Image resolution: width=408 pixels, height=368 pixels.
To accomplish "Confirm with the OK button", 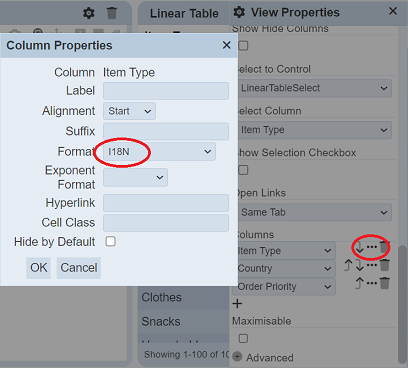I will tap(39, 268).
